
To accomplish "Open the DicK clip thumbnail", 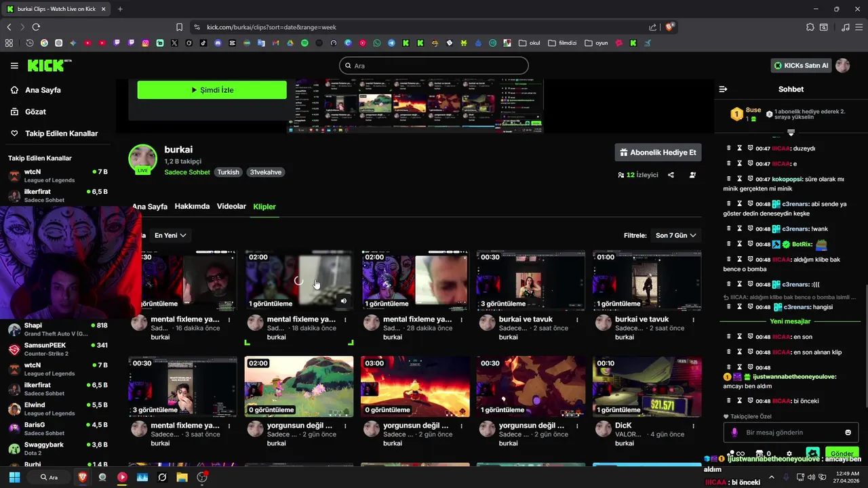I will coord(647,386).
